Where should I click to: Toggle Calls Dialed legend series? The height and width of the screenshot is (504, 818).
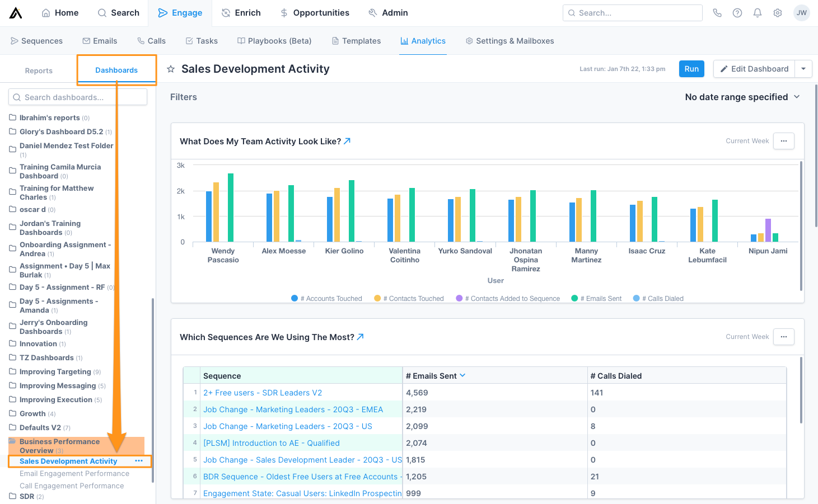point(658,298)
